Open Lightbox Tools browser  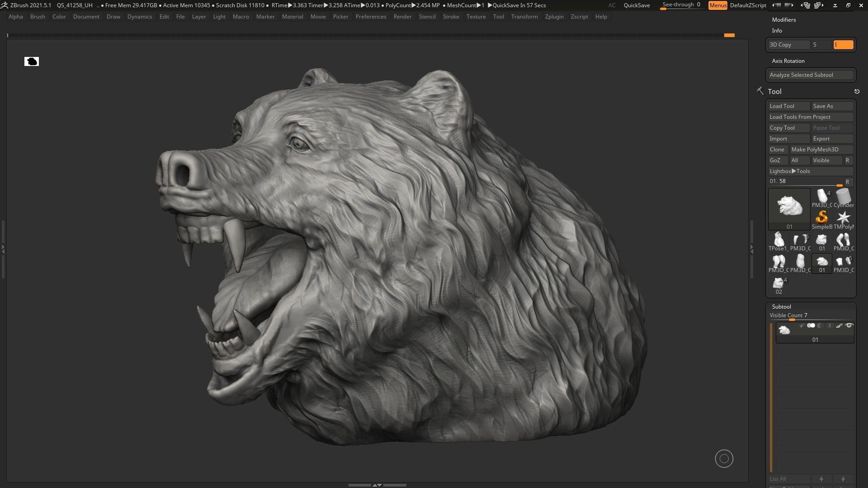(810, 171)
